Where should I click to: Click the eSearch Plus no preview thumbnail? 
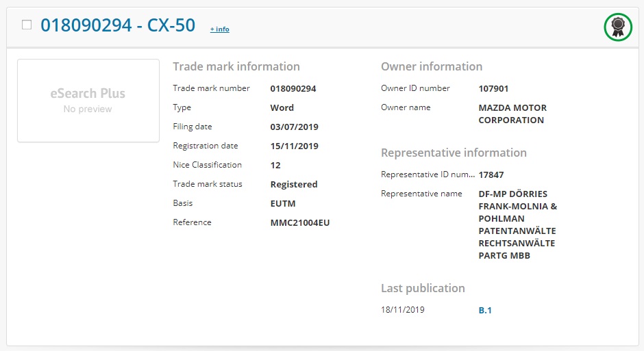[x=88, y=101]
